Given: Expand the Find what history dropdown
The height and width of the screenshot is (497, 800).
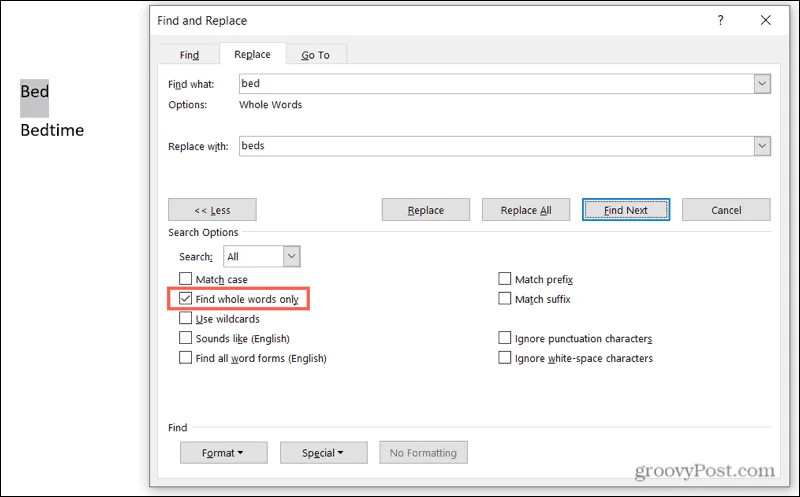Looking at the screenshot, I should [x=762, y=84].
